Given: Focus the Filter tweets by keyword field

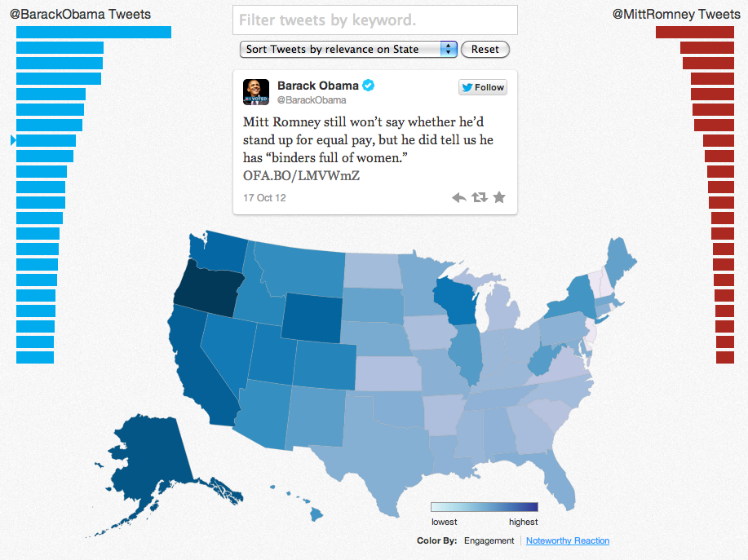Looking at the screenshot, I should (375, 20).
